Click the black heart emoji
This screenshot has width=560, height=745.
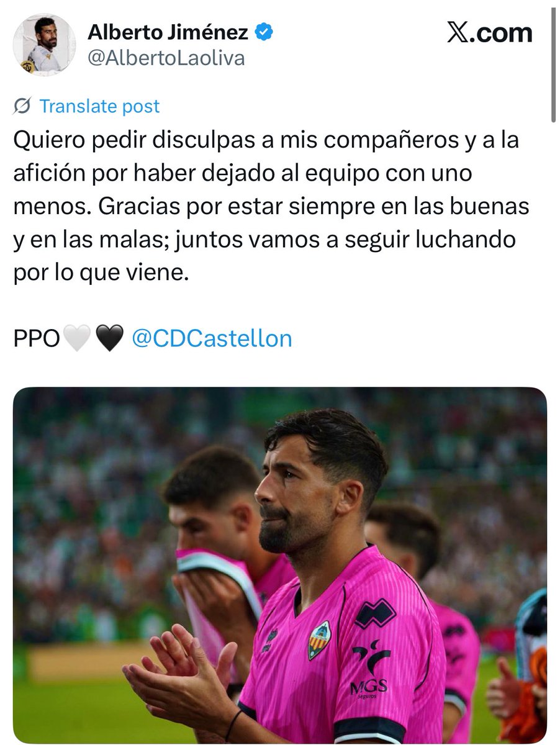coord(110,339)
